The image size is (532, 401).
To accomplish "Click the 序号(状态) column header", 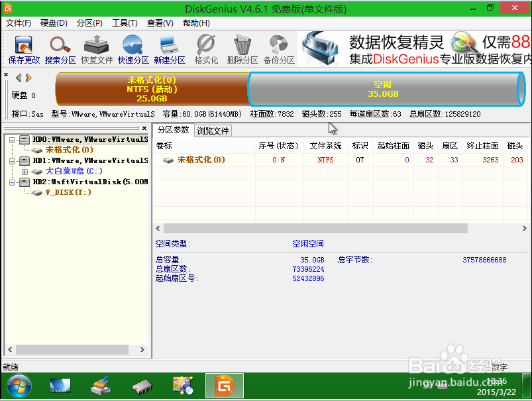I will point(278,146).
